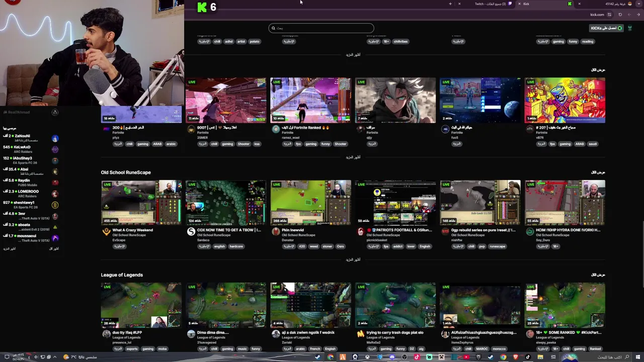Click inside the Kick search box
The image size is (644, 362).
tap(321, 28)
